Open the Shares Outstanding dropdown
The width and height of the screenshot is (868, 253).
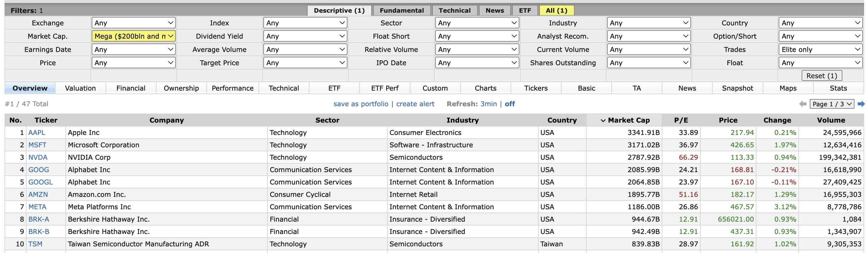[649, 63]
